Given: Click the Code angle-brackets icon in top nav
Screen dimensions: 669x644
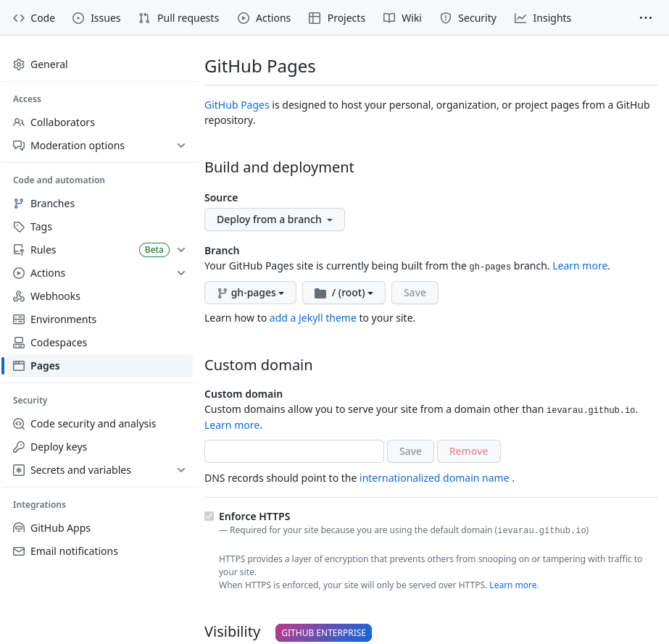Looking at the screenshot, I should click(19, 18).
